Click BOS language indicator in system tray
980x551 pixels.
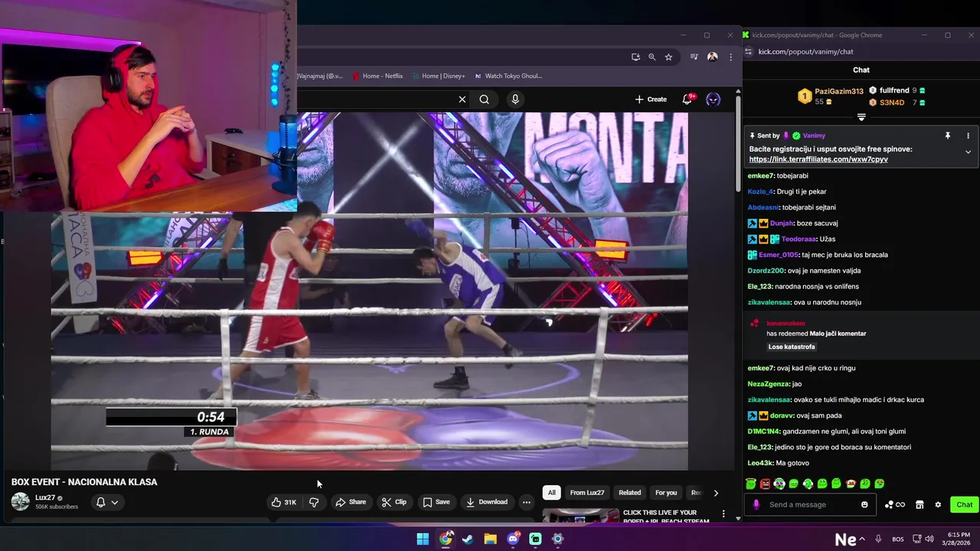pyautogui.click(x=898, y=540)
